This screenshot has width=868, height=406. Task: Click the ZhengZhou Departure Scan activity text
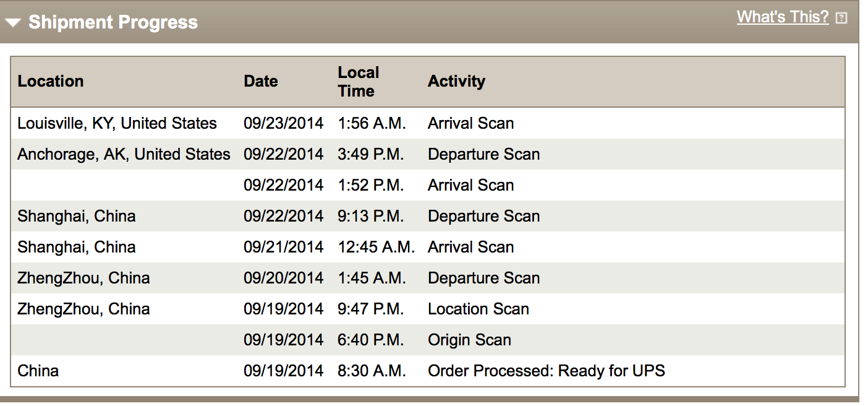[484, 278]
